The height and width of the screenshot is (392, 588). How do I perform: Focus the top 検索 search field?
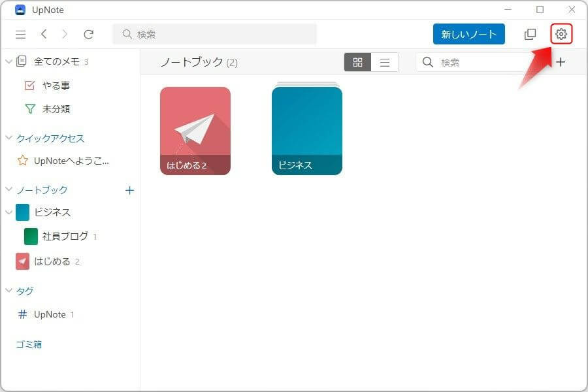coord(214,34)
